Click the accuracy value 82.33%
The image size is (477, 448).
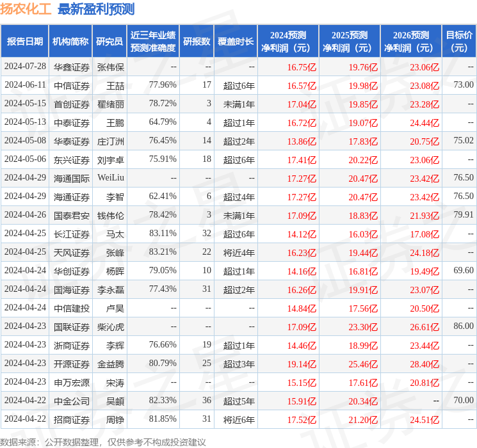tap(163, 400)
